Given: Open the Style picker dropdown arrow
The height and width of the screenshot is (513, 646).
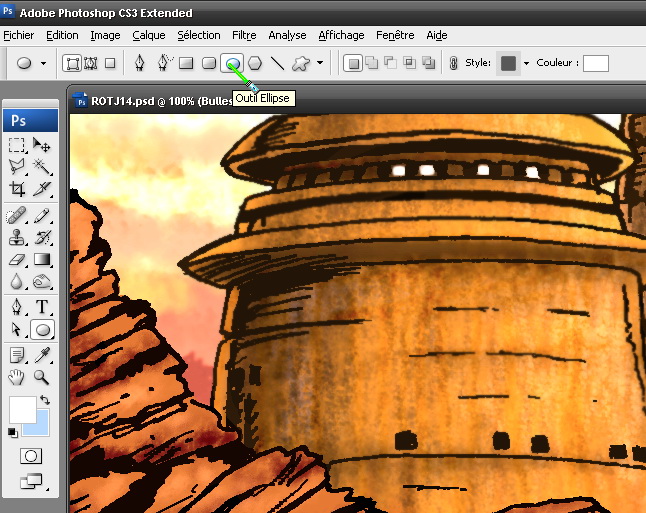Looking at the screenshot, I should [526, 63].
